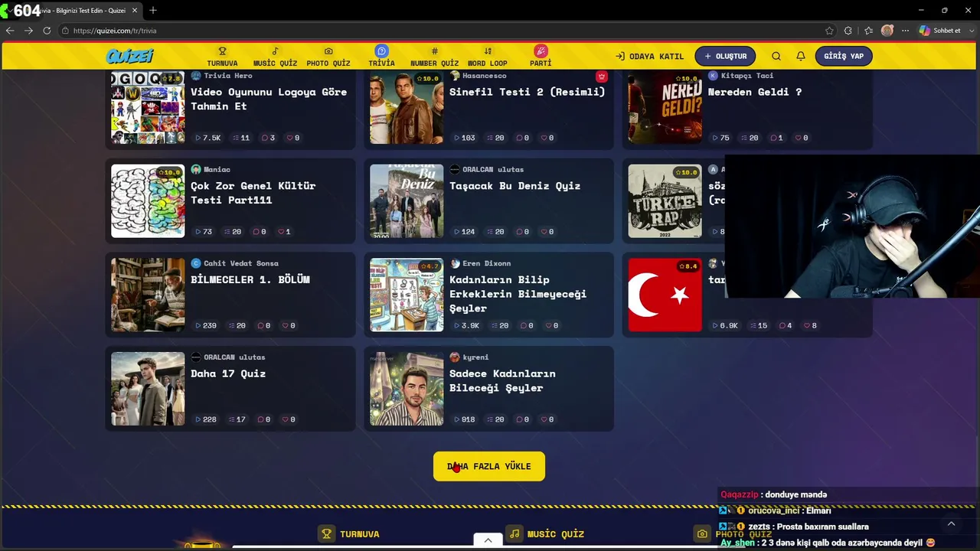Click the browser profile avatar

tap(887, 31)
